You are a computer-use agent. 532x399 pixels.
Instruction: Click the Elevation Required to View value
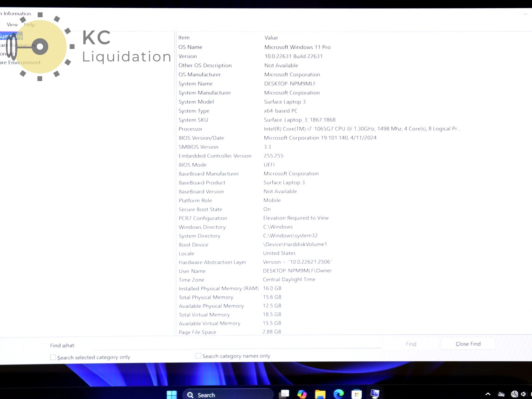(296, 218)
